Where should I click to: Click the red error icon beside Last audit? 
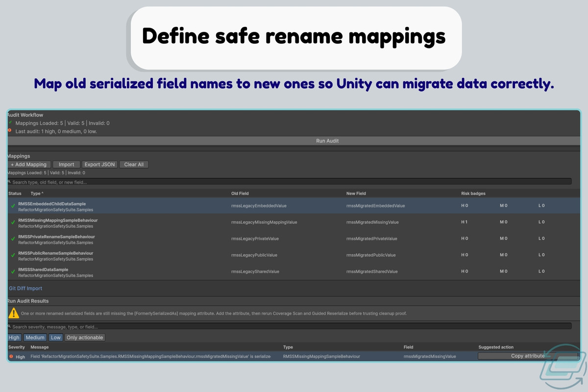10,130
